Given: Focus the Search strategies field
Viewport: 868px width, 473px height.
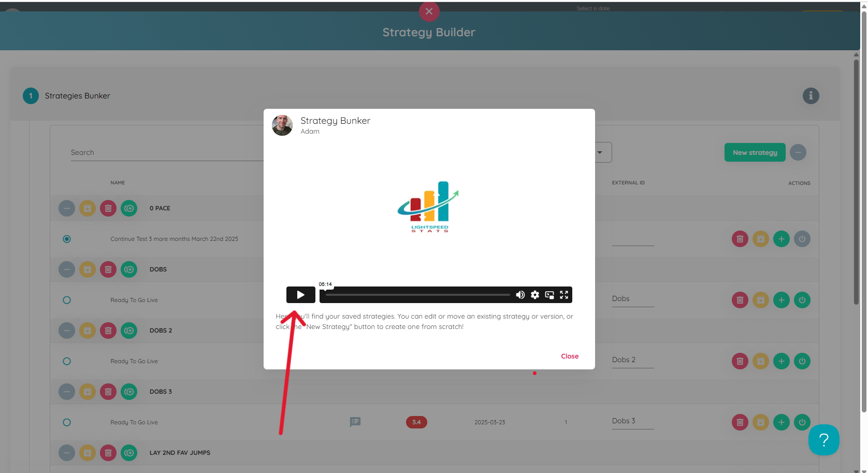Looking at the screenshot, I should tap(167, 152).
